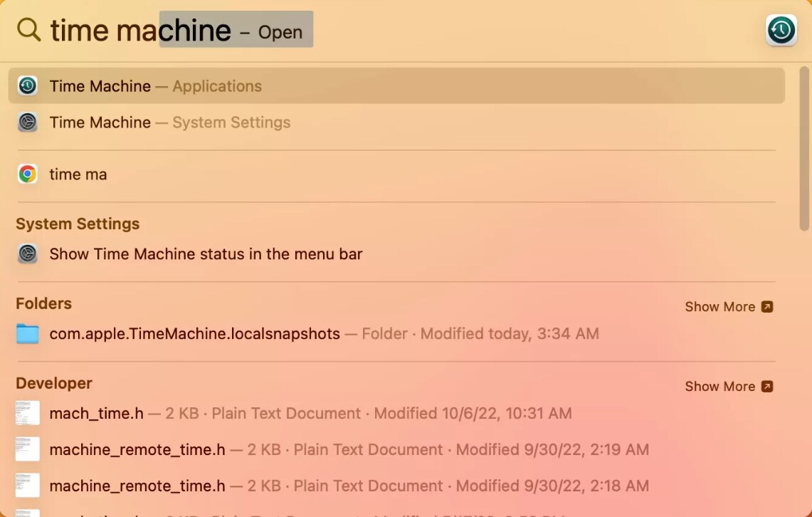Click the Time Machine Applications result icon
This screenshot has width=812, height=517.
(28, 86)
